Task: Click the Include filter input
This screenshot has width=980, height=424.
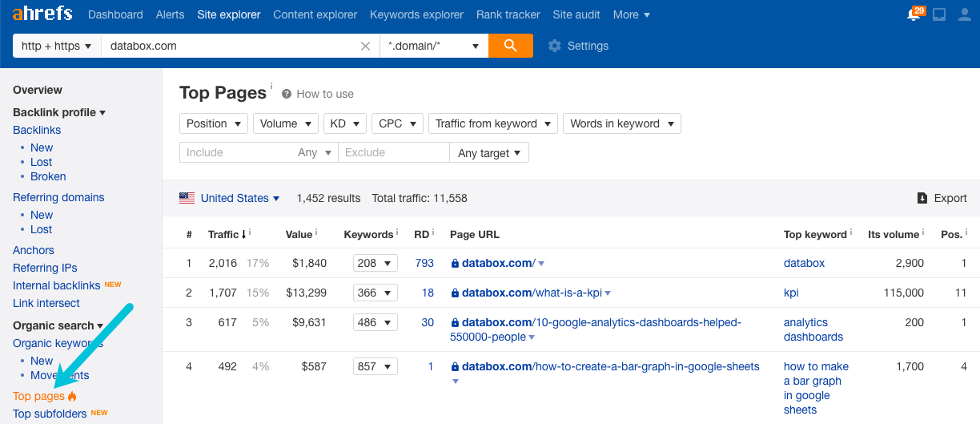Action: click(239, 152)
